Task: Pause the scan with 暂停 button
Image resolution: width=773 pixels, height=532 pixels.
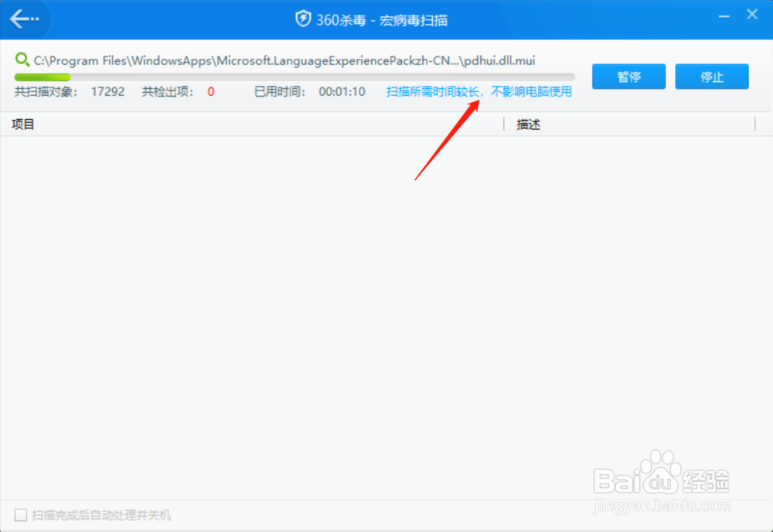Action: [628, 77]
